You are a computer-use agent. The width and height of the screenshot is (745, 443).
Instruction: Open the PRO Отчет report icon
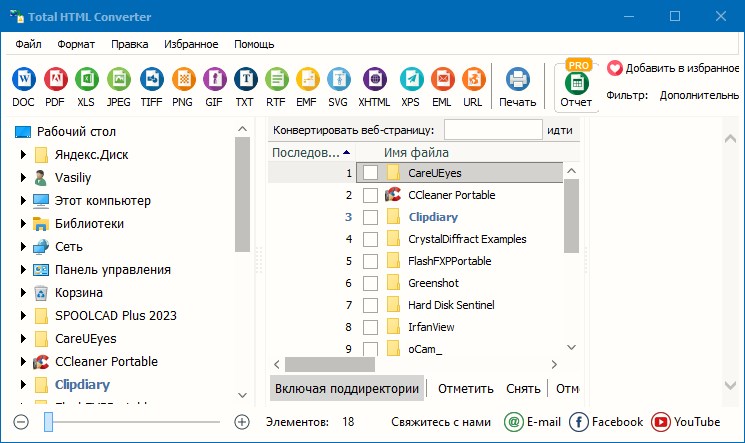[577, 83]
